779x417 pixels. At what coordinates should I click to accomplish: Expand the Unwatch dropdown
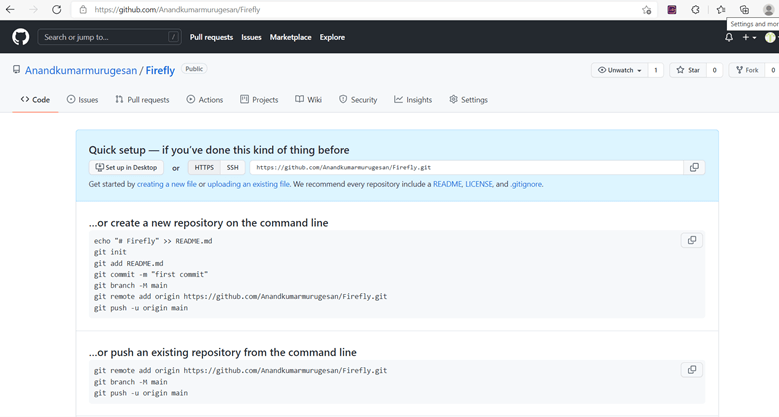coord(620,70)
